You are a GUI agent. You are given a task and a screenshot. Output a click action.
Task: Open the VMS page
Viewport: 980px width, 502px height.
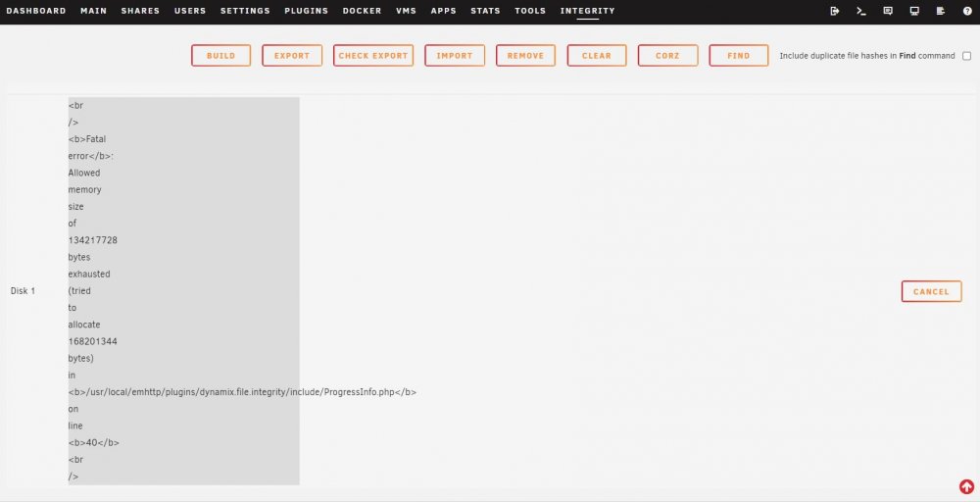tap(407, 11)
